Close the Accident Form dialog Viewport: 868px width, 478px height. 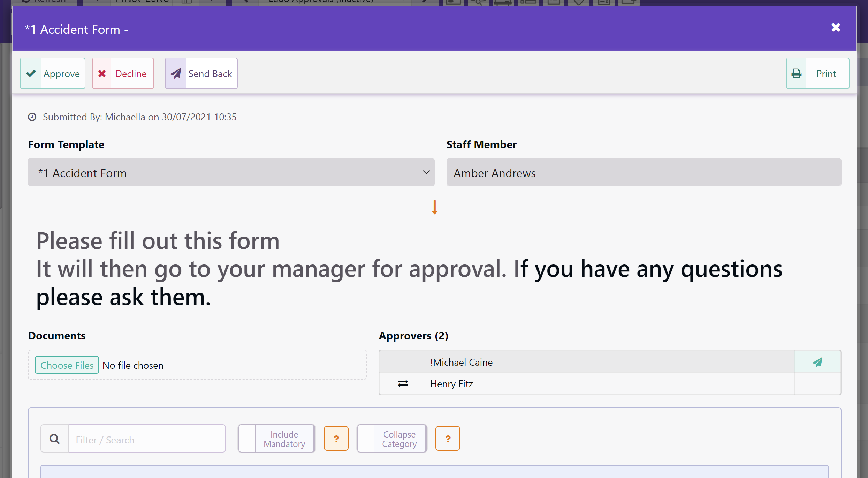pos(836,28)
